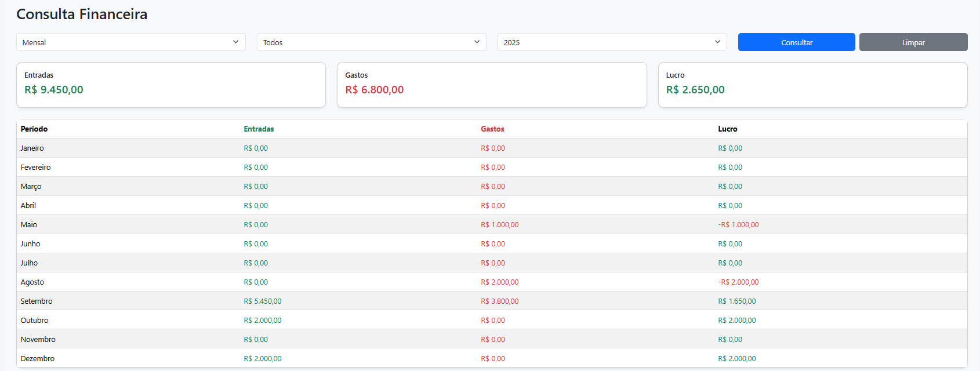Expand the Todos filter dropdown

(x=371, y=42)
